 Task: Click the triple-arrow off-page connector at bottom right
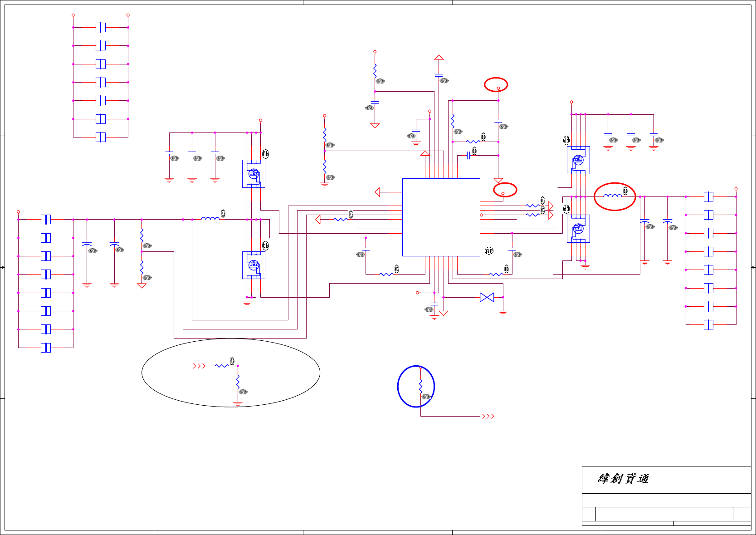[x=488, y=416]
